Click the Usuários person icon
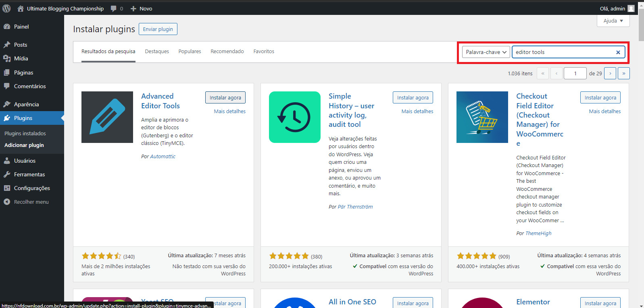 point(7,161)
